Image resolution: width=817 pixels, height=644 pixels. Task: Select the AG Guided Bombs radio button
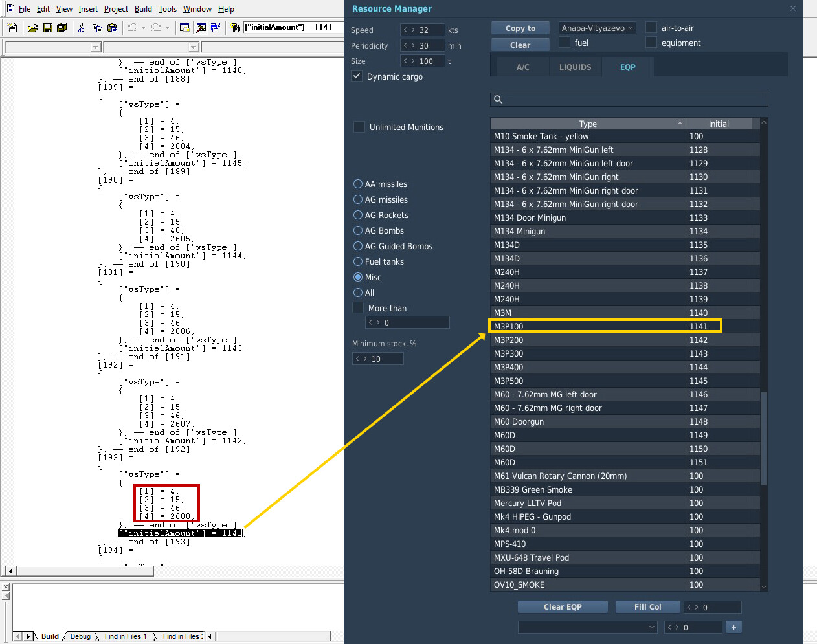[x=358, y=246]
